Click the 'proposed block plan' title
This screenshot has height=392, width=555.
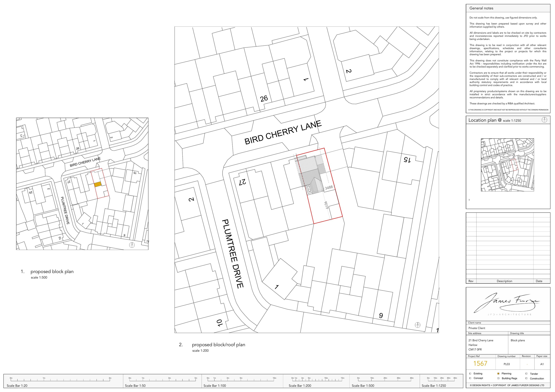point(52,271)
